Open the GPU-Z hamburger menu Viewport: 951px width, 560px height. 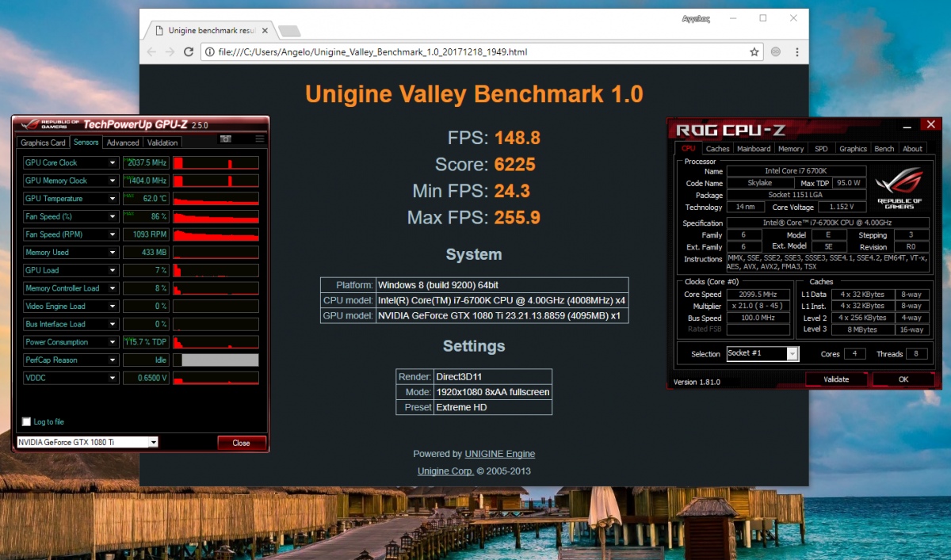click(259, 139)
